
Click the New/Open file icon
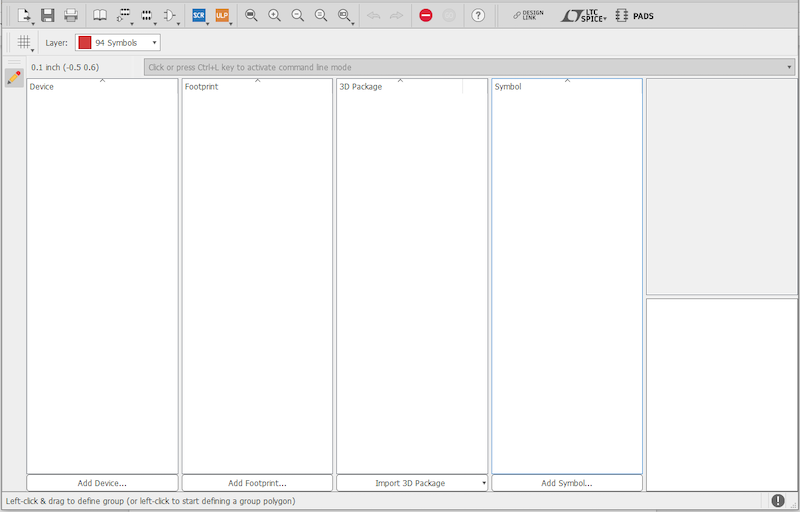24,15
